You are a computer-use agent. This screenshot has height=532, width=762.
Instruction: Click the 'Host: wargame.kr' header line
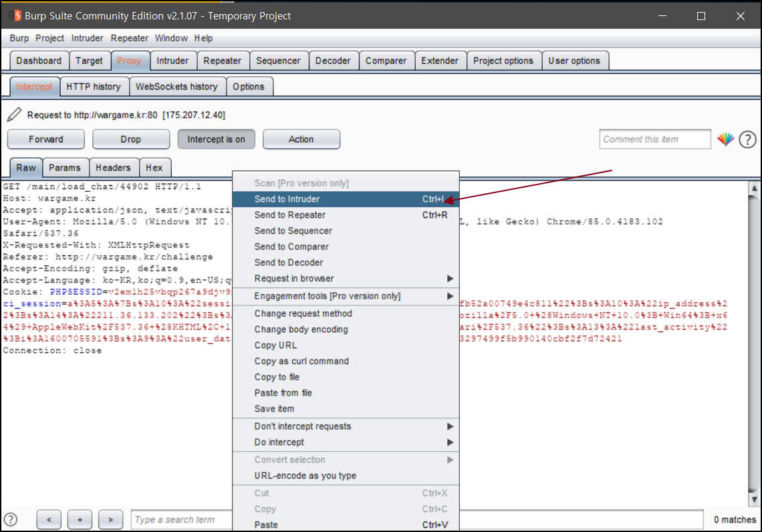pyautogui.click(x=49, y=198)
